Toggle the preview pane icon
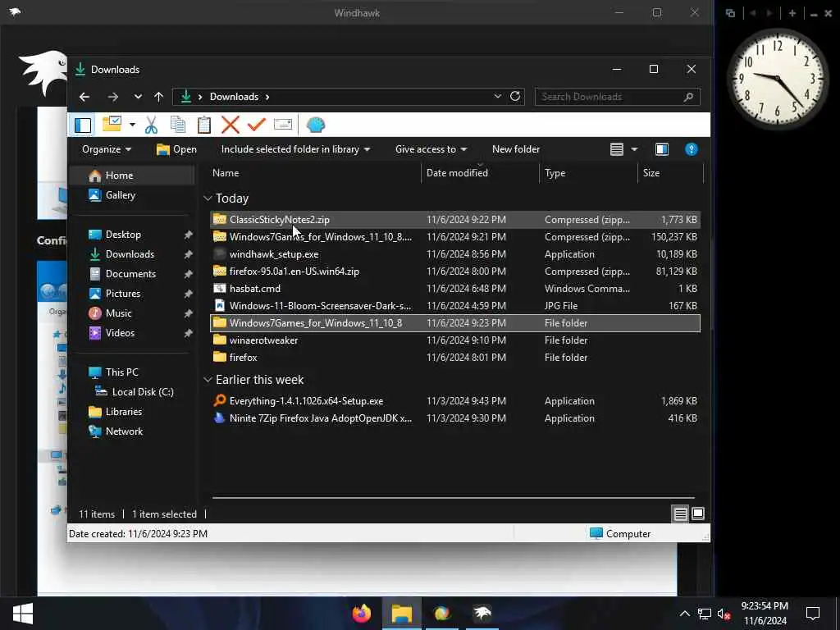Viewport: 840px width, 630px height. pos(662,149)
